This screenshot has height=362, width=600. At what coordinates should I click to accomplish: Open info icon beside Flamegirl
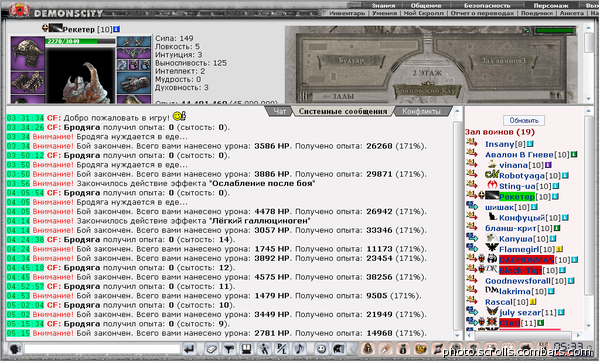pyautogui.click(x=559, y=249)
